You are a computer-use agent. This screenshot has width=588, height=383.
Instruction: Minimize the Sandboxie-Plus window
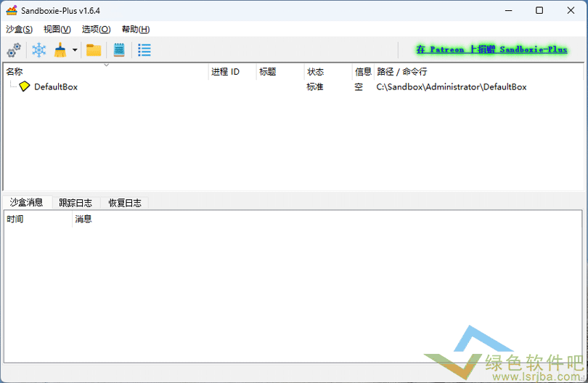point(508,10)
